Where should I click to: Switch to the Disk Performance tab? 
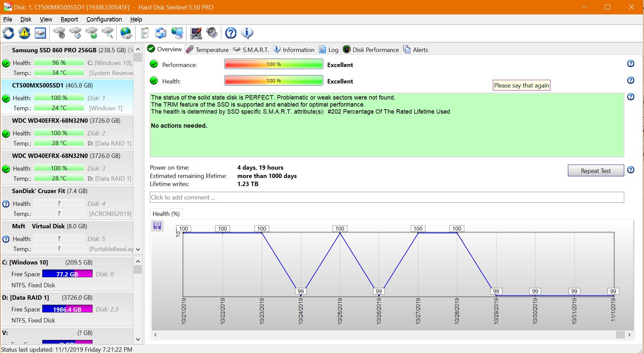[371, 50]
